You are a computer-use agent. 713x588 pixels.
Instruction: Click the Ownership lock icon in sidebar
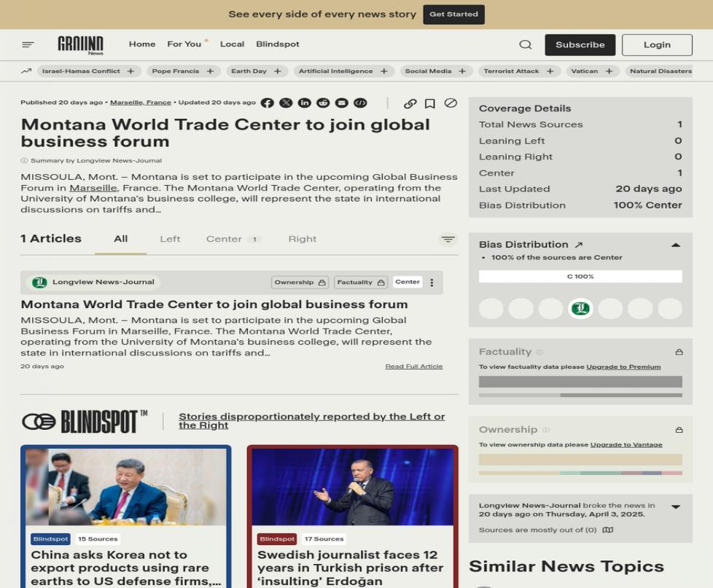click(x=679, y=430)
